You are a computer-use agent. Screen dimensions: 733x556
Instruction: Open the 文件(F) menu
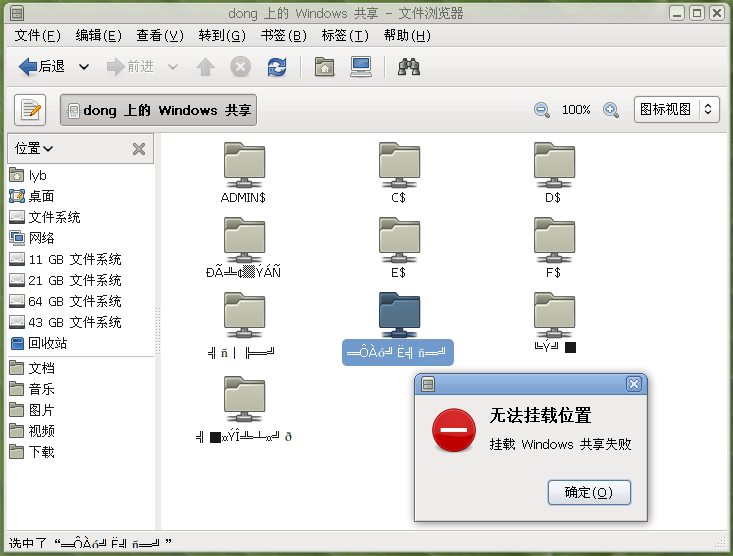click(x=37, y=36)
